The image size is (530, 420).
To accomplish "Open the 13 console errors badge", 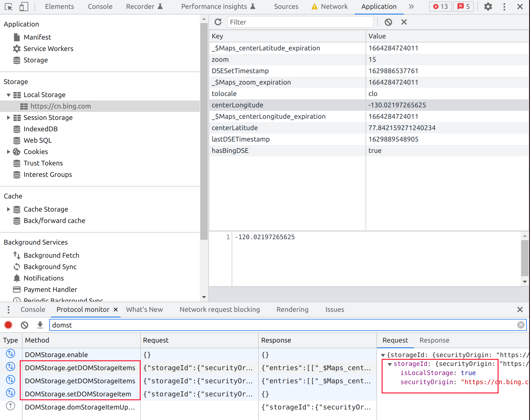I will pos(440,6).
